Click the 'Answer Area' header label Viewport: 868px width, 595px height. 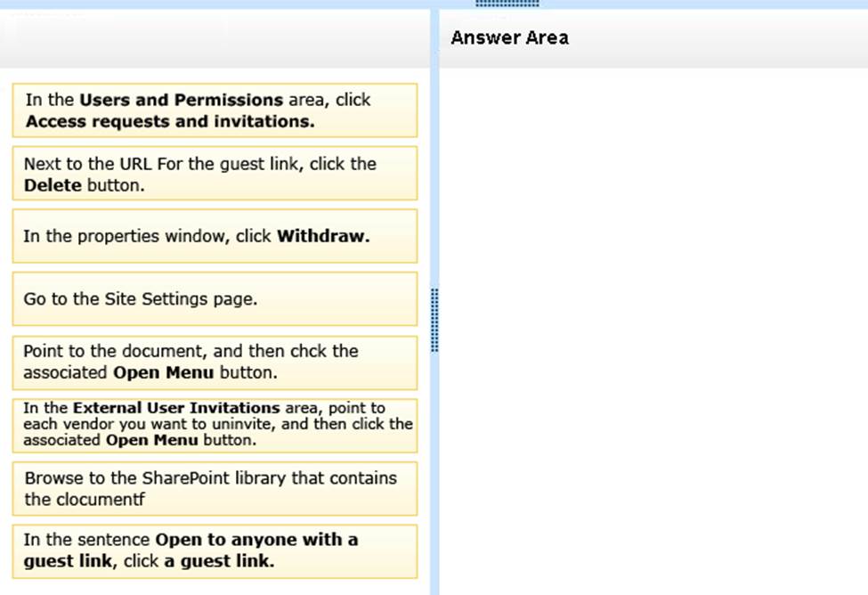click(509, 37)
